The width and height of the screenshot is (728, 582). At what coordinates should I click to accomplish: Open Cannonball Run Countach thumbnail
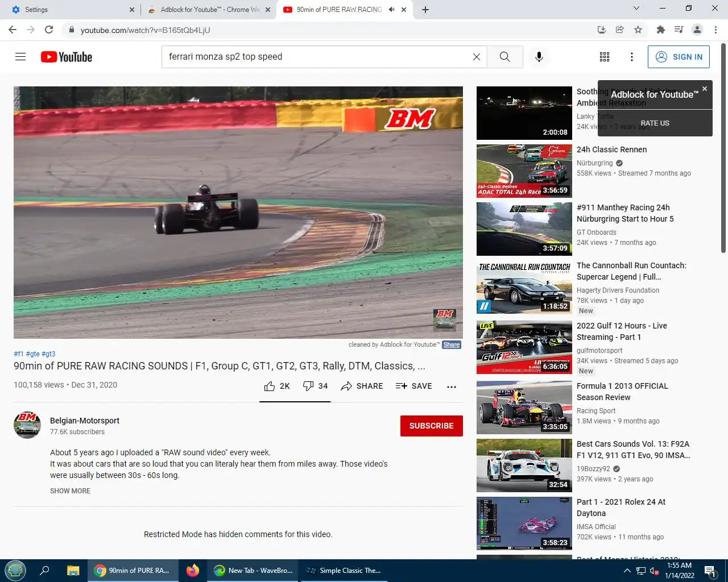[524, 287]
